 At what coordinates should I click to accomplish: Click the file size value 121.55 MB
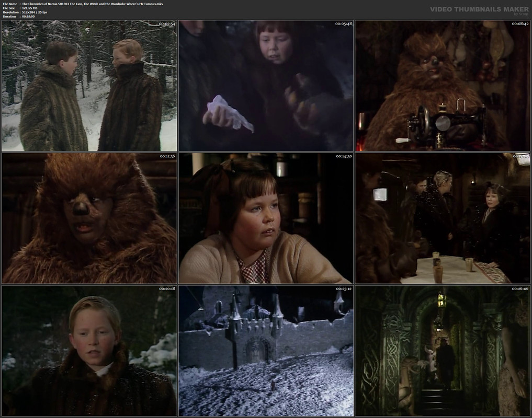(29, 8)
